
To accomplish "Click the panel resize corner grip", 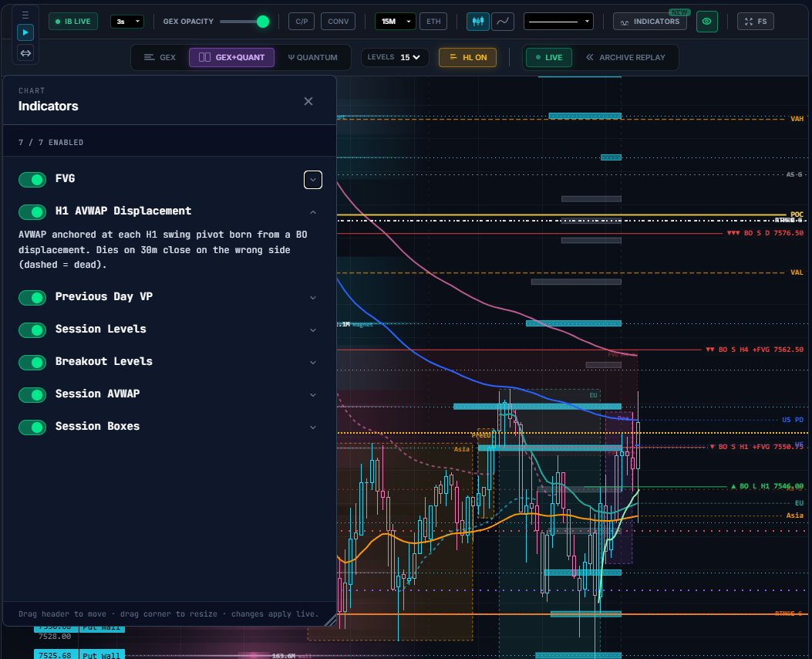I will (x=331, y=620).
